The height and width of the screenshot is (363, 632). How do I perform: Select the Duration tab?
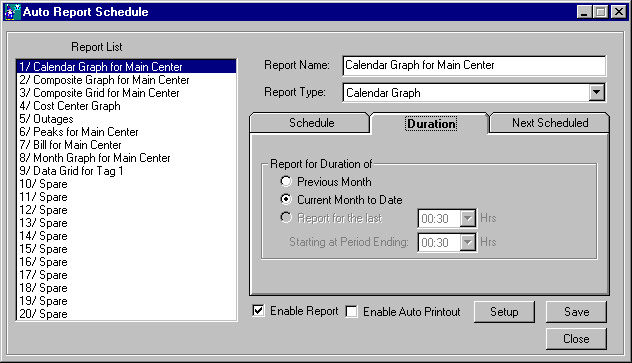coord(430,124)
